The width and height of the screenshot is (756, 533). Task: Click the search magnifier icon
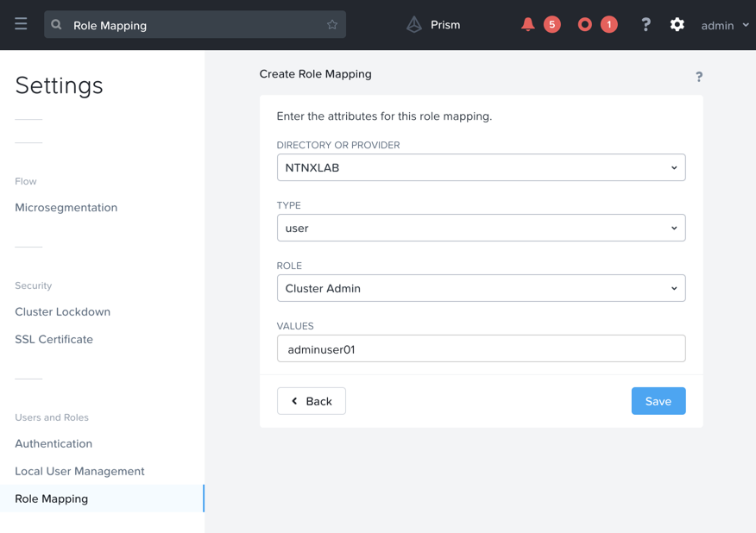56,24
